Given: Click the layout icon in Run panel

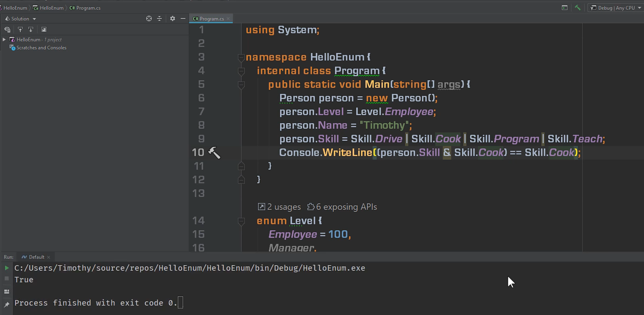Looking at the screenshot, I should 7,291.
